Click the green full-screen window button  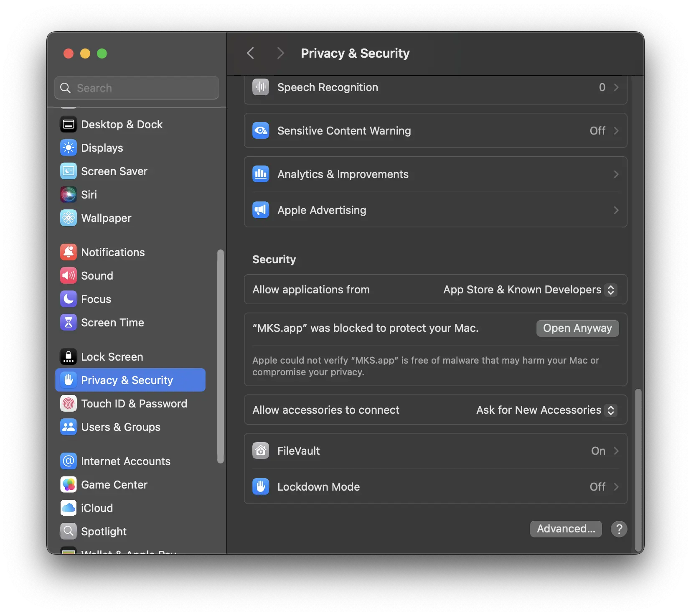click(x=102, y=53)
